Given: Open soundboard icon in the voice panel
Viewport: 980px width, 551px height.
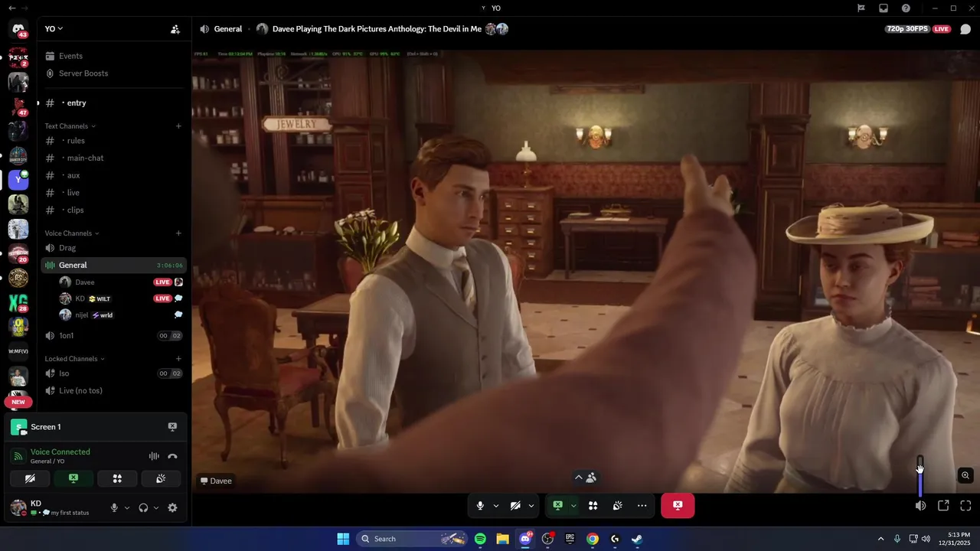Looking at the screenshot, I should pyautogui.click(x=161, y=478).
